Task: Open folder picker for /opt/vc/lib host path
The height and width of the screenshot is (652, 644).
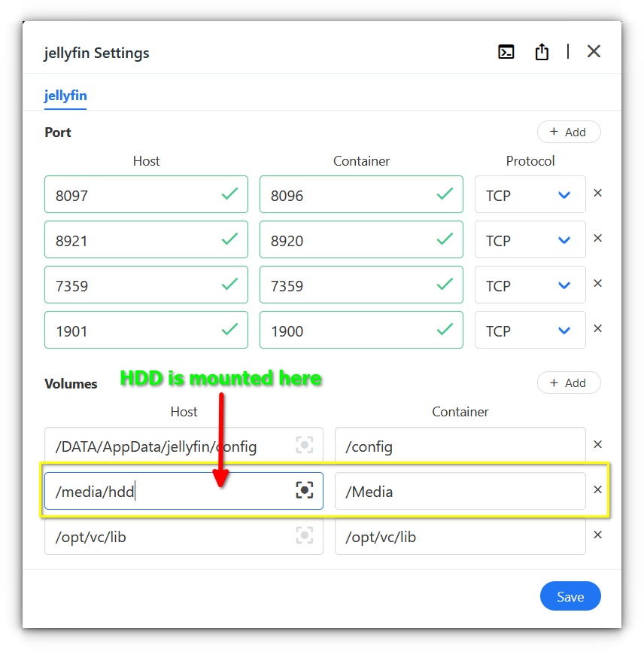Action: [305, 535]
